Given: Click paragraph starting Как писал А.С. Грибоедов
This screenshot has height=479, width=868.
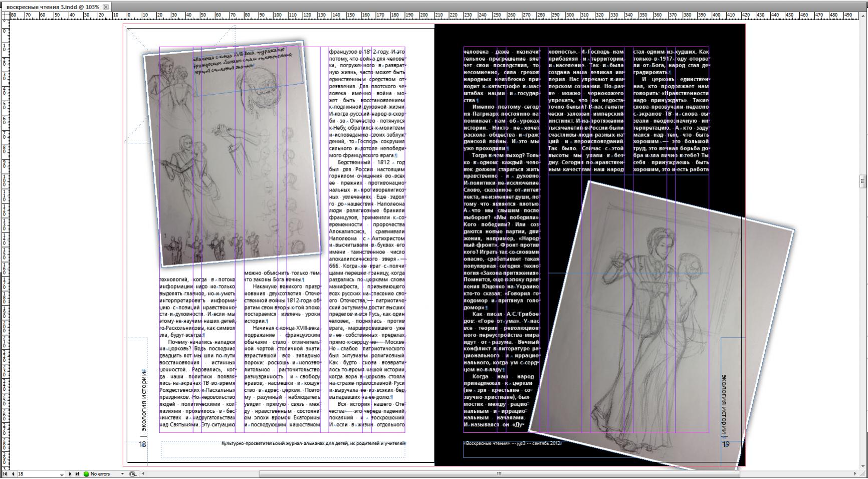Looking at the screenshot, I should click(502, 342).
